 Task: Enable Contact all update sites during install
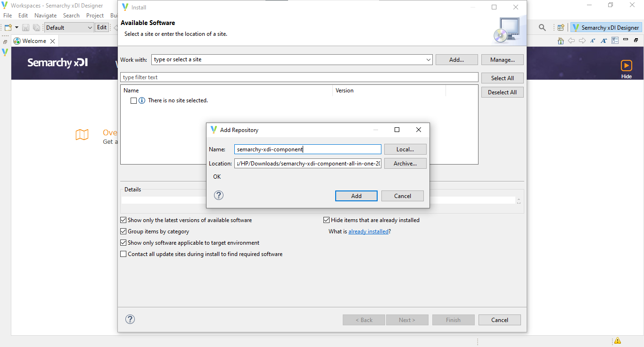pos(123,254)
